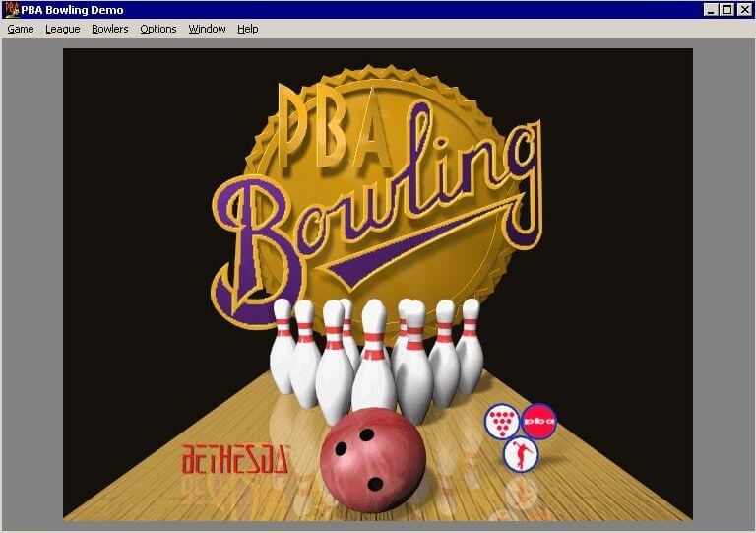Screen dimensions: 756x533
Task: Click the red bowling ball on the splash
Action: coord(373,460)
